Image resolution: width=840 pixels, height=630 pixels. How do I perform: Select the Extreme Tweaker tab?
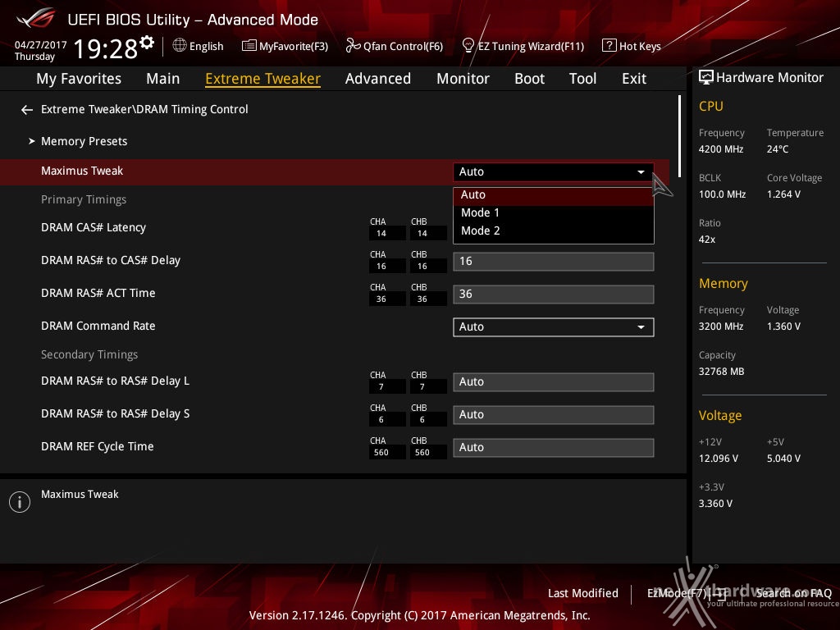263,79
